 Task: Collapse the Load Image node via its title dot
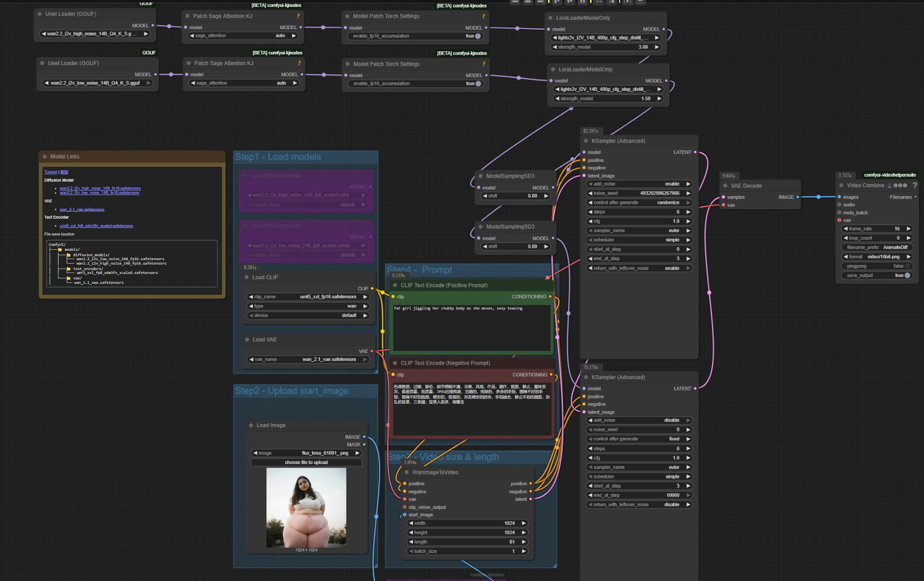(251, 426)
